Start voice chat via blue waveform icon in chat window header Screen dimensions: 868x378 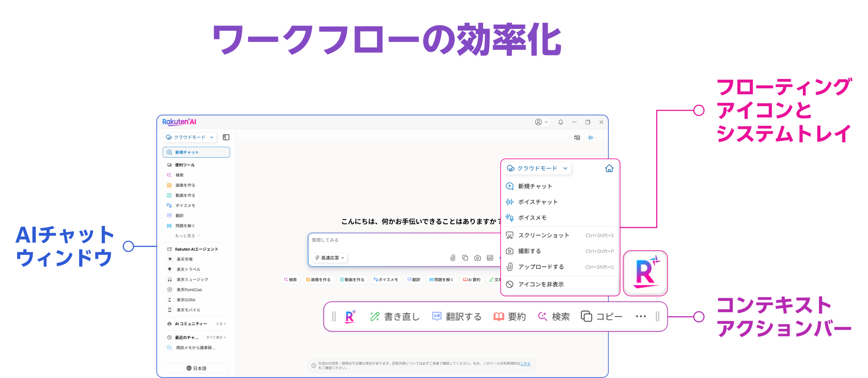coord(591,138)
